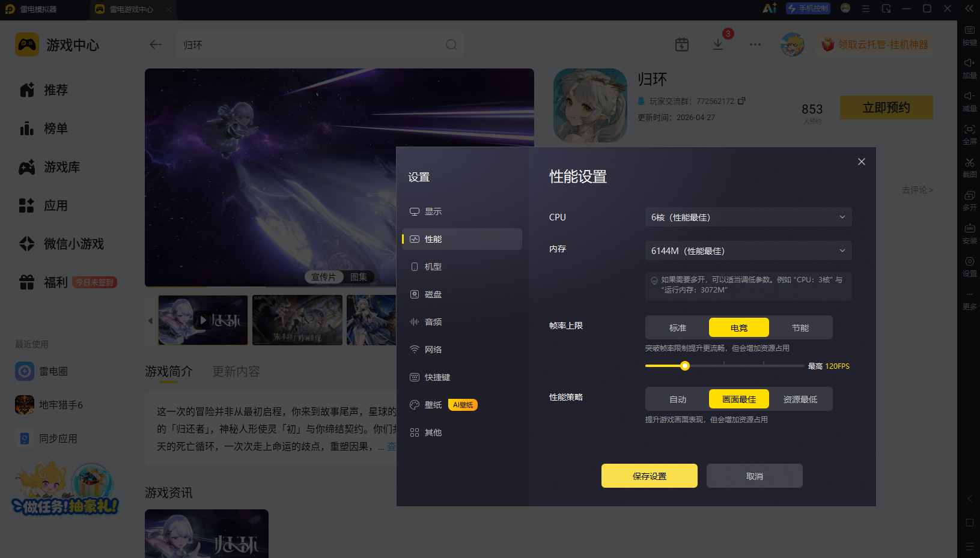The image size is (980, 558).
Task: Expand the 内存 memory dropdown
Action: (x=749, y=250)
